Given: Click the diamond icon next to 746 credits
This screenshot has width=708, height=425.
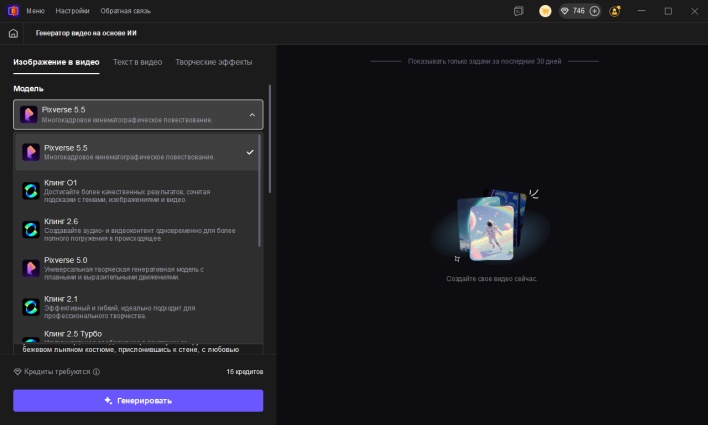Looking at the screenshot, I should [564, 11].
